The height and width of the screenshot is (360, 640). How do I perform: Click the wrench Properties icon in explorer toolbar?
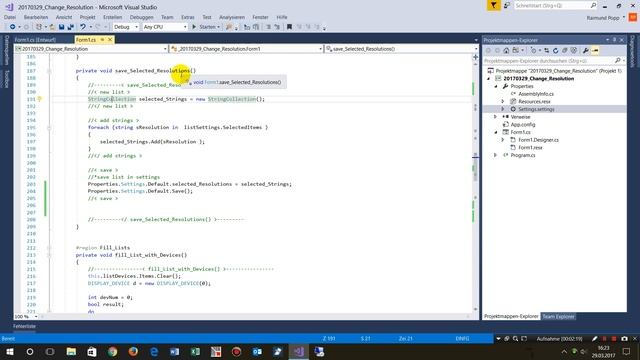point(586,51)
